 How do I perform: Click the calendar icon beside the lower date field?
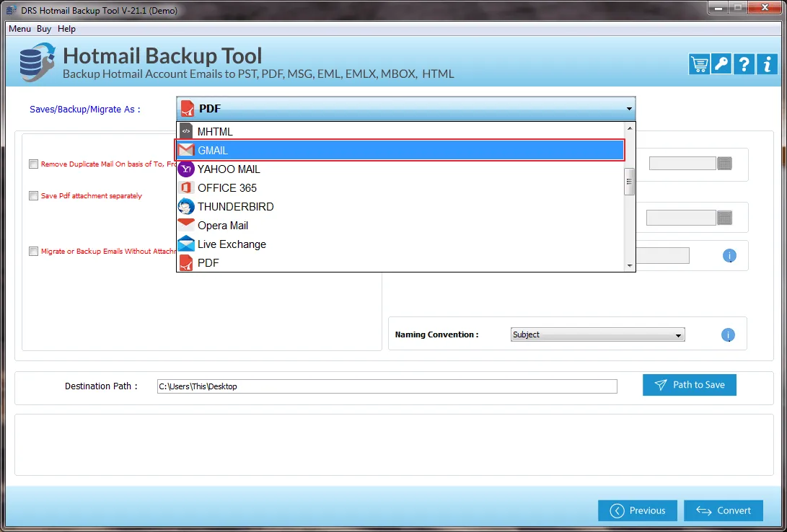(724, 218)
